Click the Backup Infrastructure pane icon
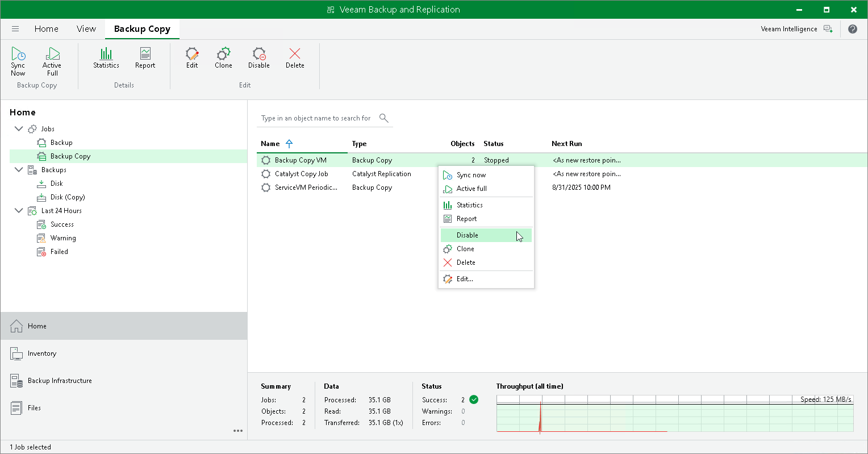868x454 pixels. [16, 381]
